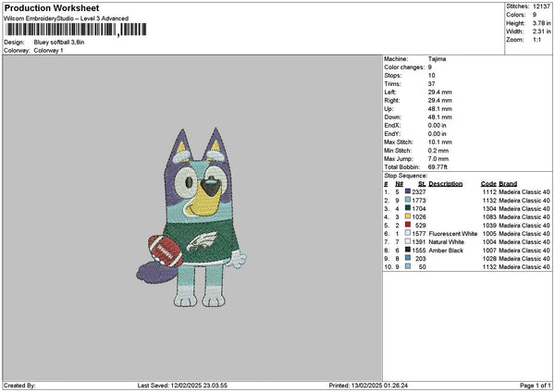The width and height of the screenshot is (555, 392).
Task: Click thread code '1028' in the stop sequence
Action: (489, 258)
